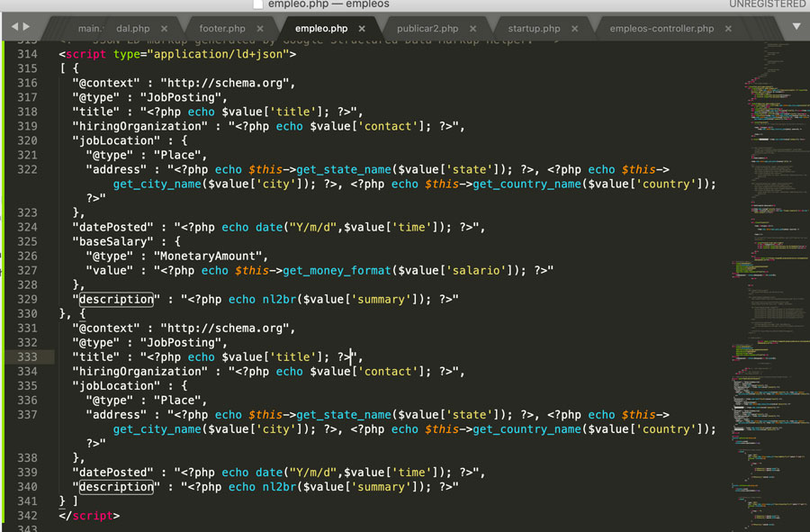
Task: Click get_state_name call on line 322
Action: (344, 169)
